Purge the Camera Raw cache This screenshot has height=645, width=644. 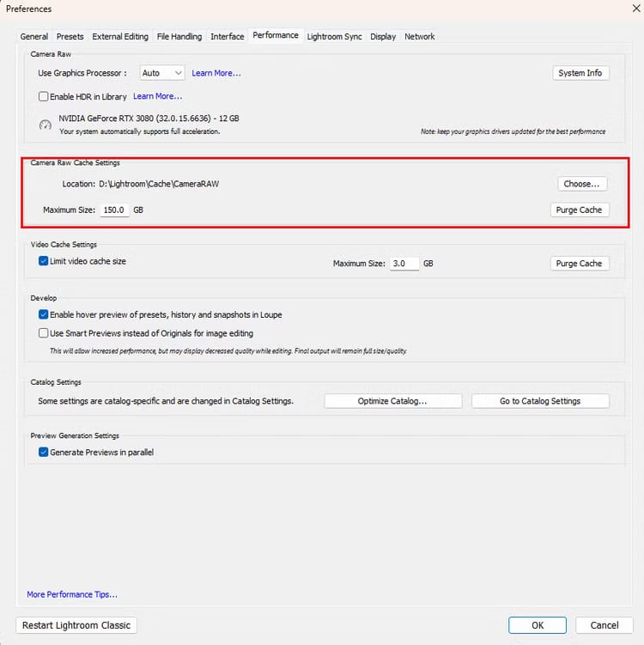579,210
